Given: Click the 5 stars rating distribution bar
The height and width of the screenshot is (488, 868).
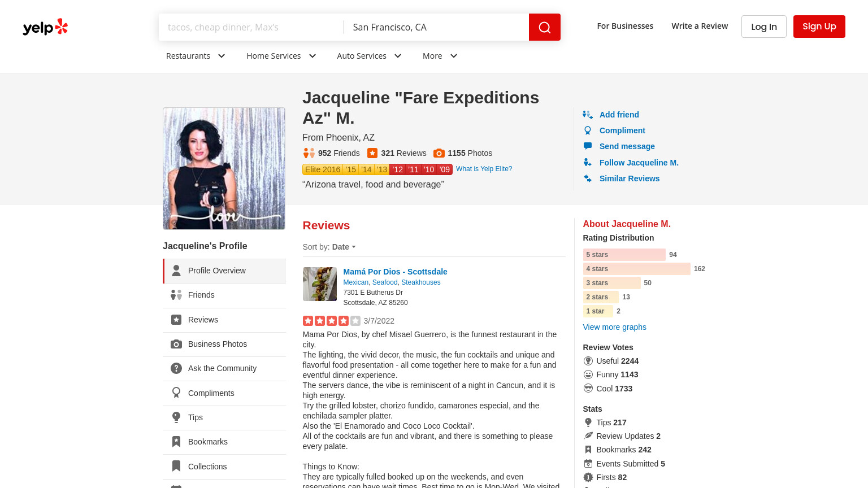Looking at the screenshot, I should point(624,255).
